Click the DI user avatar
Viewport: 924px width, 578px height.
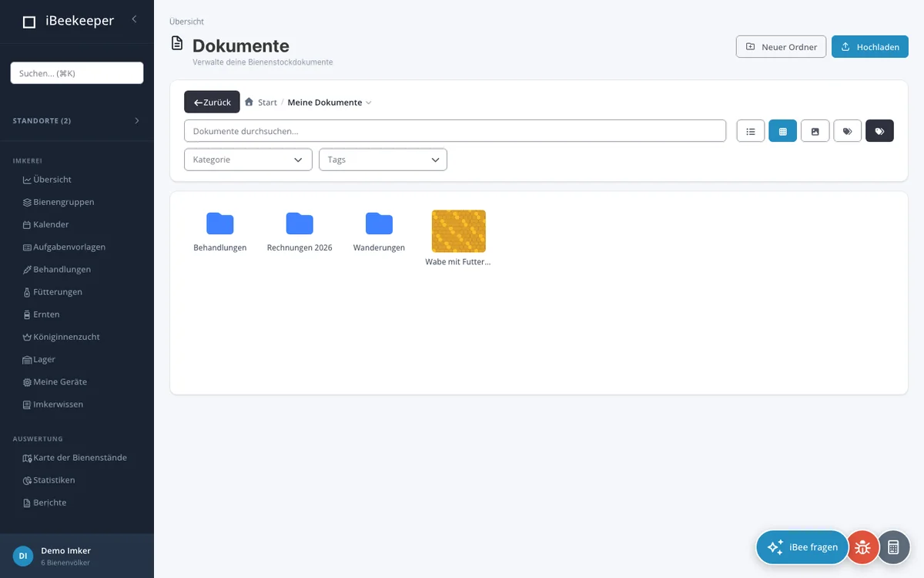[23, 555]
